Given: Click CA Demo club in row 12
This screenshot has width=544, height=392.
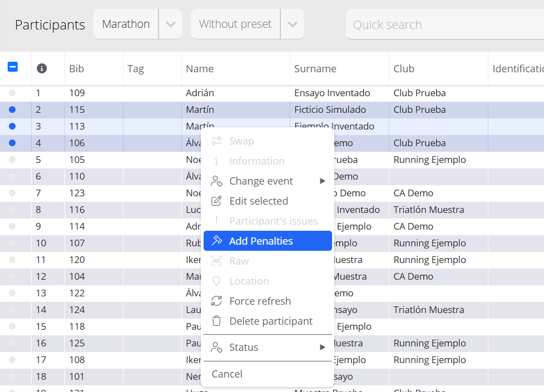Looking at the screenshot, I should tap(413, 276).
